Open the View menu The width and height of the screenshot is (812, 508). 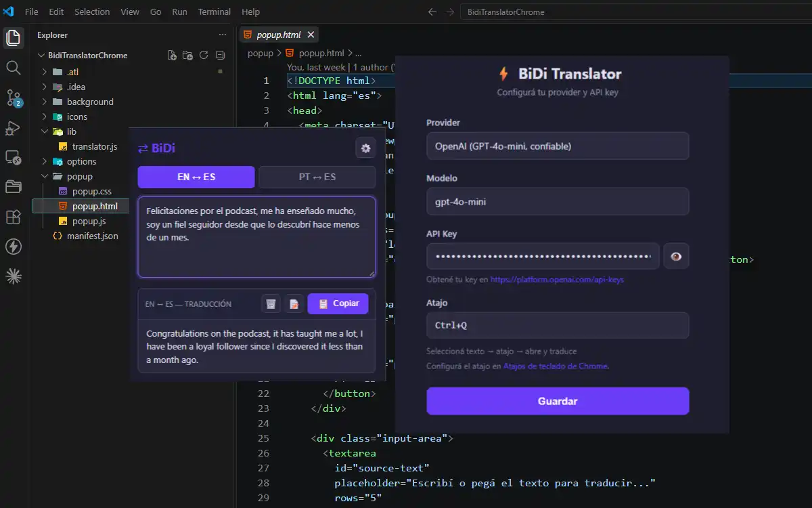point(130,12)
